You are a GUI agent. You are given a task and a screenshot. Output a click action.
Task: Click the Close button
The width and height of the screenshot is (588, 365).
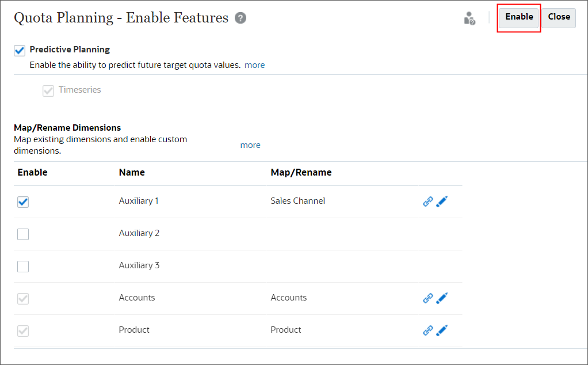[559, 17]
